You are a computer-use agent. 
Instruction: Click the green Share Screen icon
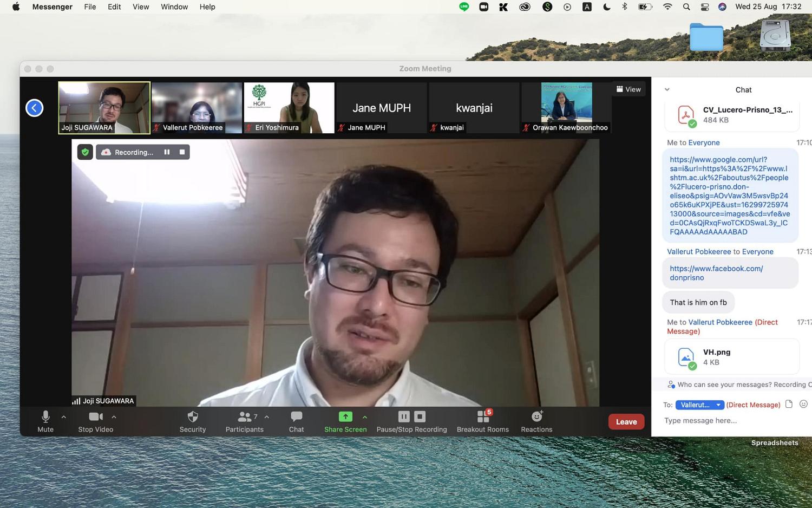click(345, 416)
